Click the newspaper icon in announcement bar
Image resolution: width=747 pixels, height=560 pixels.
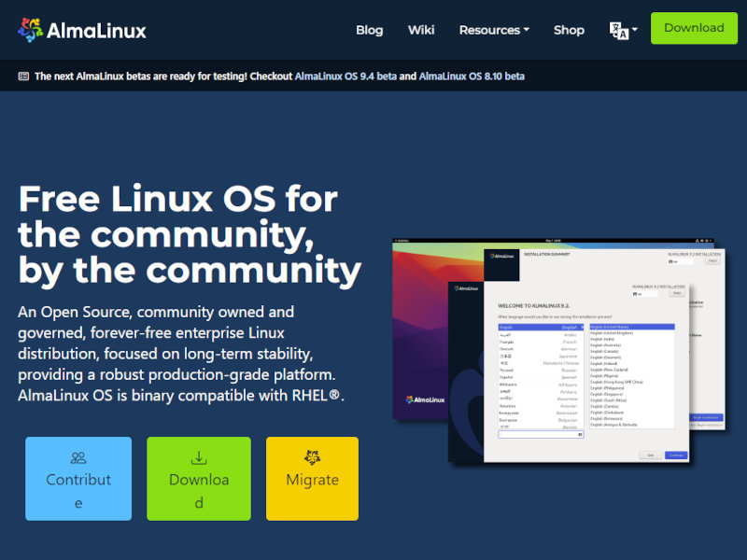point(23,77)
